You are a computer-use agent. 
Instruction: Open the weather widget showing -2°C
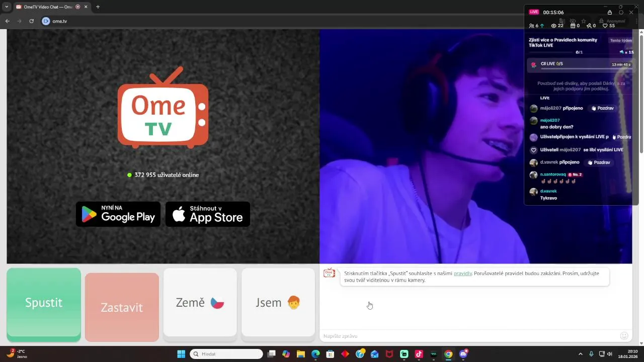point(16,354)
